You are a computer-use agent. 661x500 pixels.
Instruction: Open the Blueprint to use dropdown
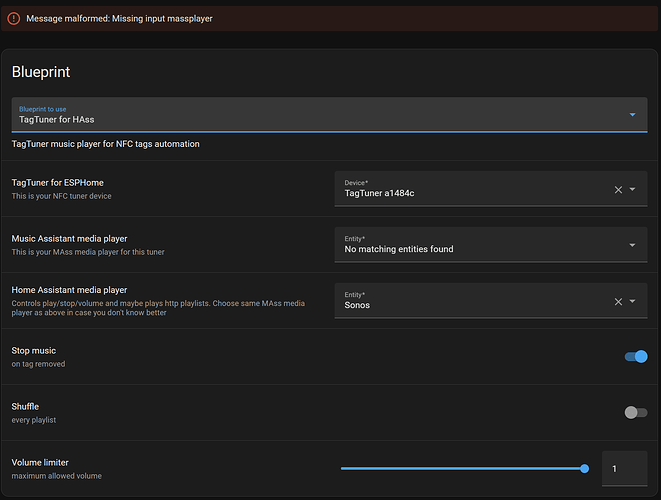(329, 115)
